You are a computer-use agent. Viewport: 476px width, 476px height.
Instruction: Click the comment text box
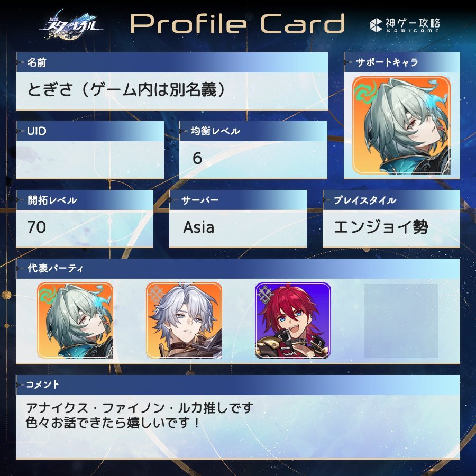click(238, 426)
